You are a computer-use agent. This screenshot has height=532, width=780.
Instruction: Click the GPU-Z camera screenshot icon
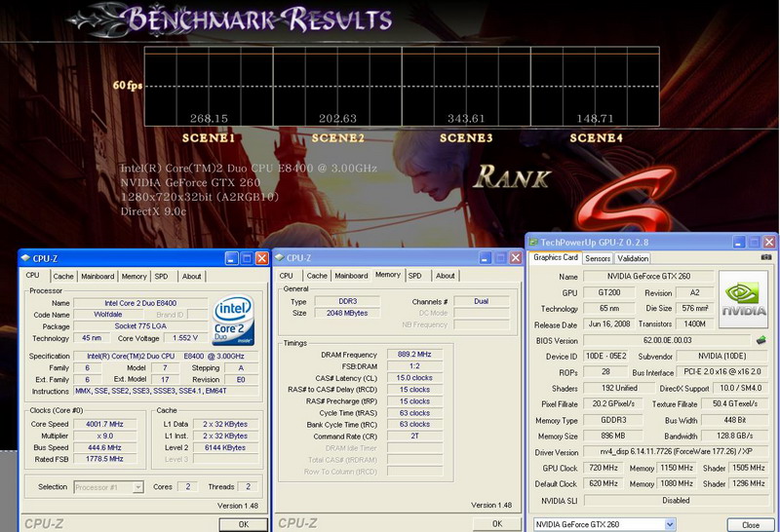coord(766,257)
